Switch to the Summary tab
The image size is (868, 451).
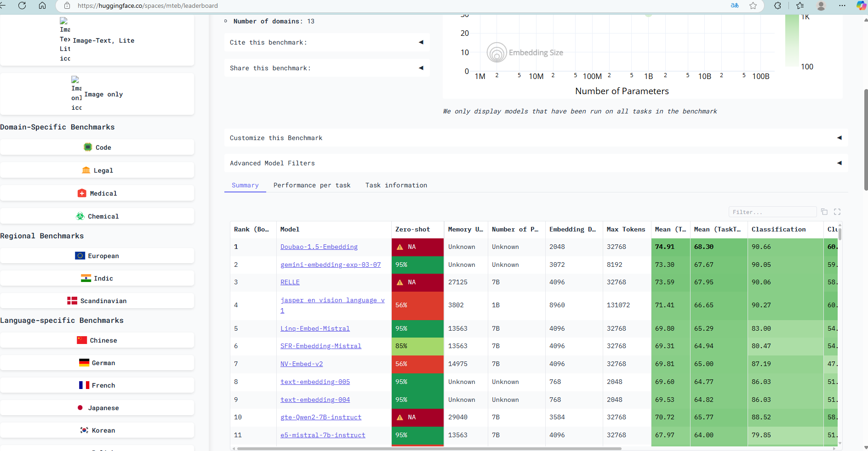245,185
